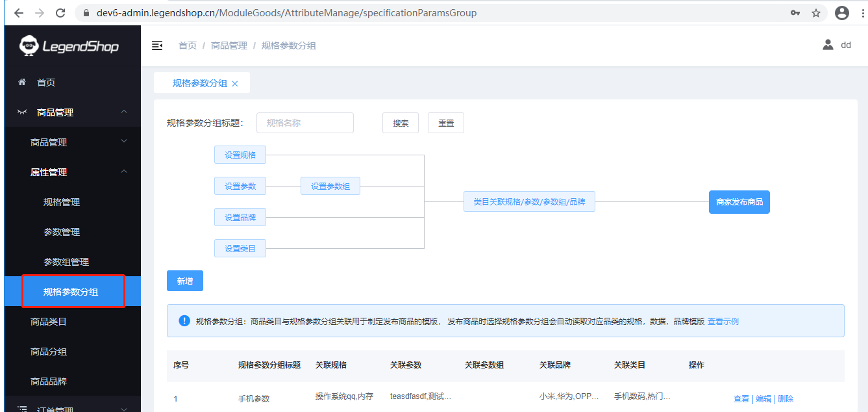Screen dimensions: 868x412
Task: Open 规格管理 in the sidebar
Action: coord(62,202)
